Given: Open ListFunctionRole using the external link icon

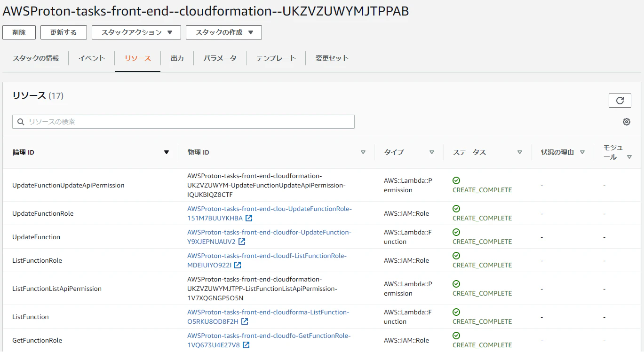Looking at the screenshot, I should [238, 265].
